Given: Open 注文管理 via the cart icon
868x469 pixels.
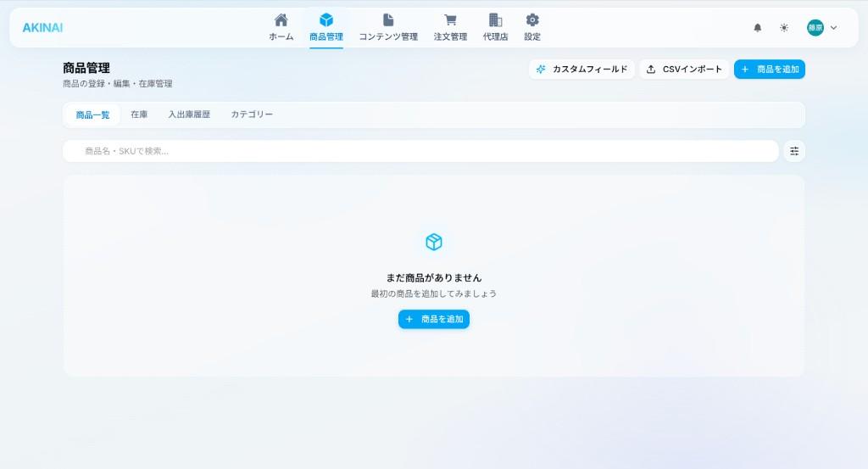Looking at the screenshot, I should tap(450, 28).
